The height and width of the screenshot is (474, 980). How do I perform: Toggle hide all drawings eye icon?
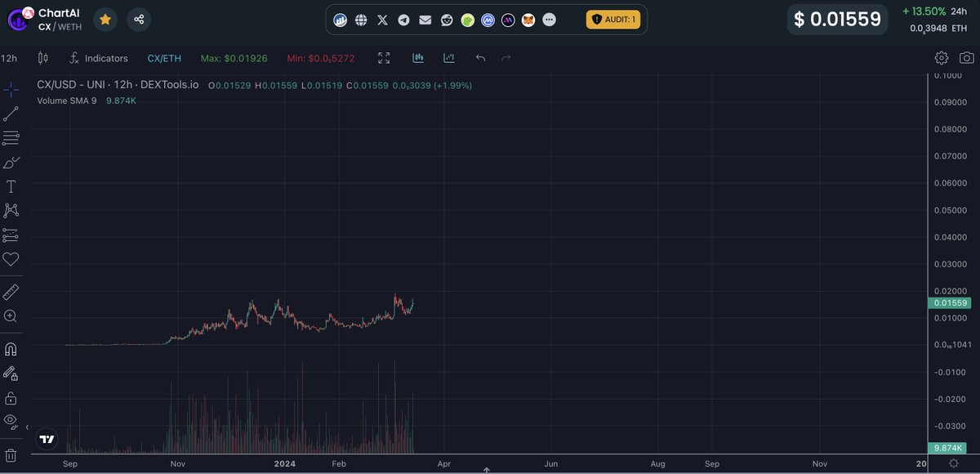[11, 422]
